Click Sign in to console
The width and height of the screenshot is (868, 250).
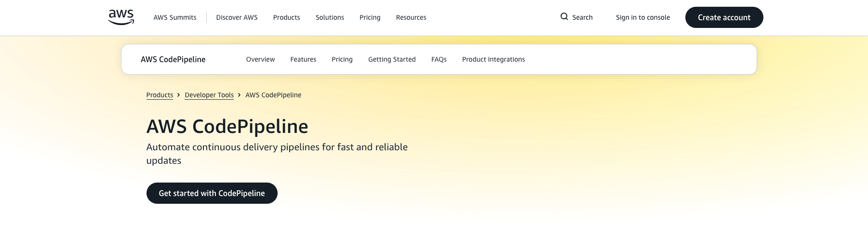coord(642,17)
